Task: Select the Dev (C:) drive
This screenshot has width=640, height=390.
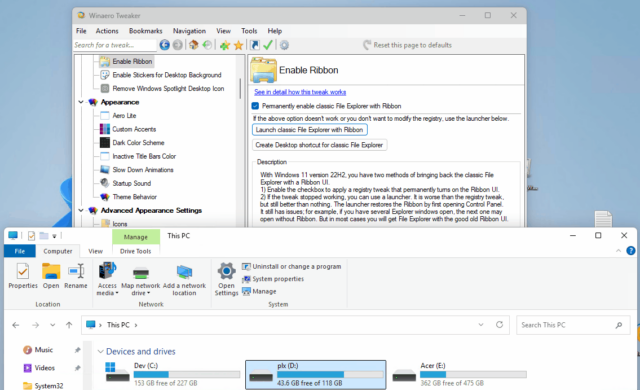Action: 173,374
